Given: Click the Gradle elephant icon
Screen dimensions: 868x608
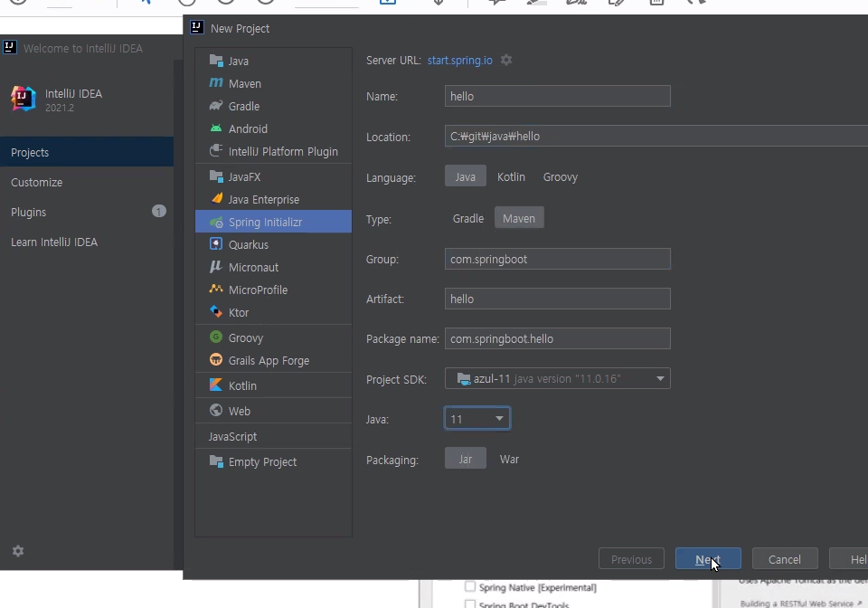Looking at the screenshot, I should tap(216, 106).
